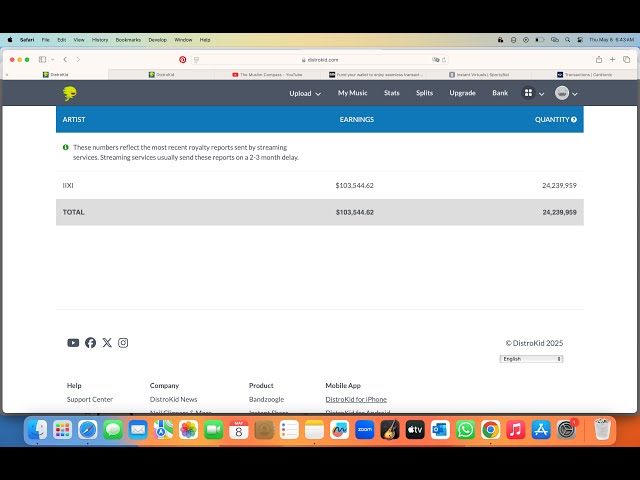Expand the sidebar chevron dropdown in Safari

(53, 60)
